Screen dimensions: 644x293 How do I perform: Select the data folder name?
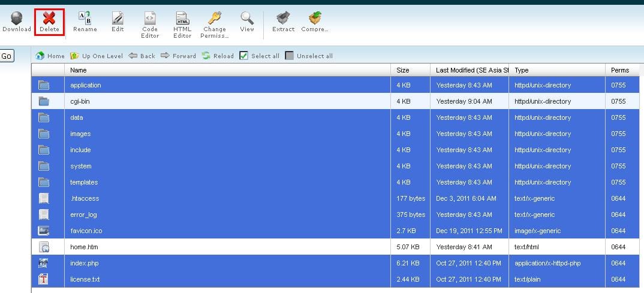[76, 118]
